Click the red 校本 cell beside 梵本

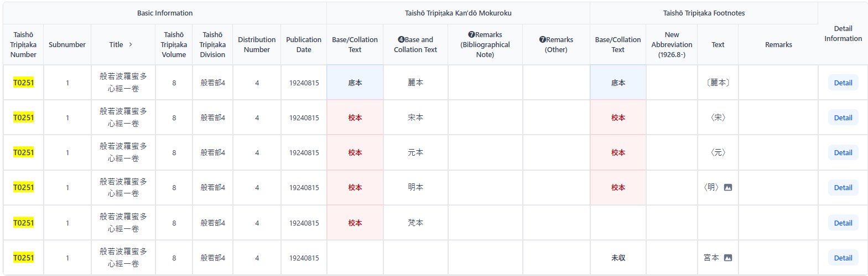coord(355,223)
